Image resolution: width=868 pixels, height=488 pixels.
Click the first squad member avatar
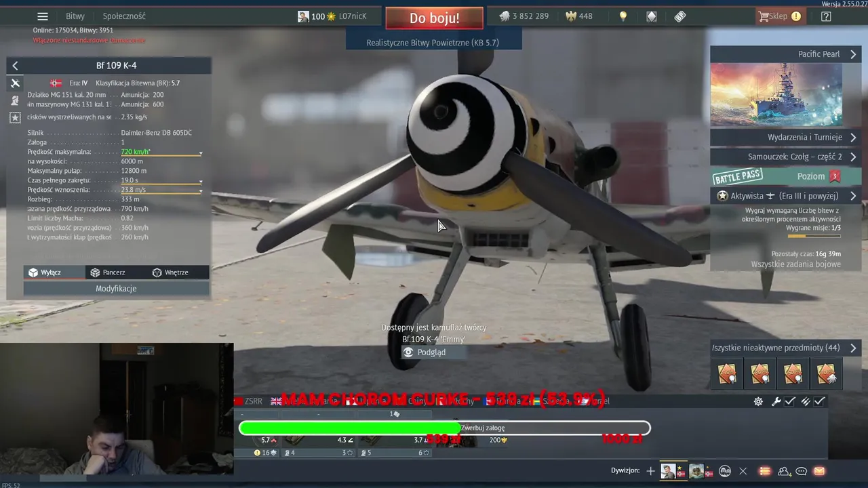point(669,471)
